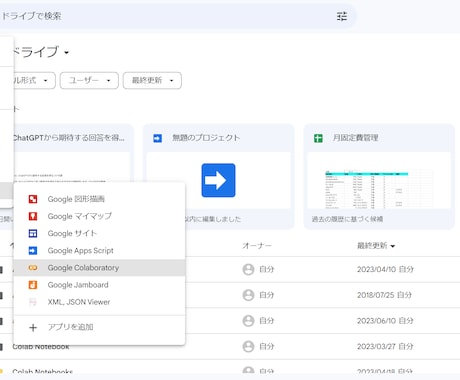Click the owner avatar in the 2023/06/10 row

point(248,321)
